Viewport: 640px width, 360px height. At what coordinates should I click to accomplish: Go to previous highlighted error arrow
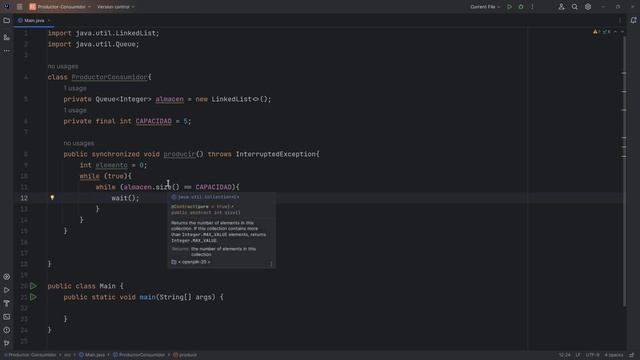(x=616, y=31)
